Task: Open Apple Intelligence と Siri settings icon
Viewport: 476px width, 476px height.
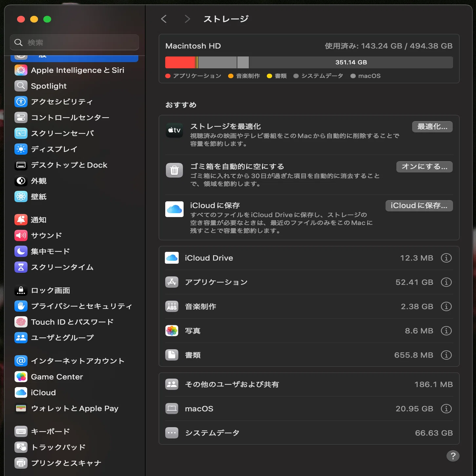Action: point(21,70)
